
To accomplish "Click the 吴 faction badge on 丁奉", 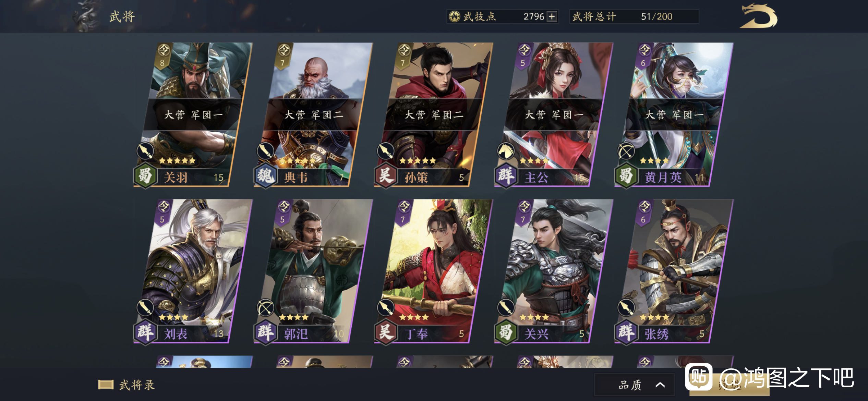I will tap(386, 332).
